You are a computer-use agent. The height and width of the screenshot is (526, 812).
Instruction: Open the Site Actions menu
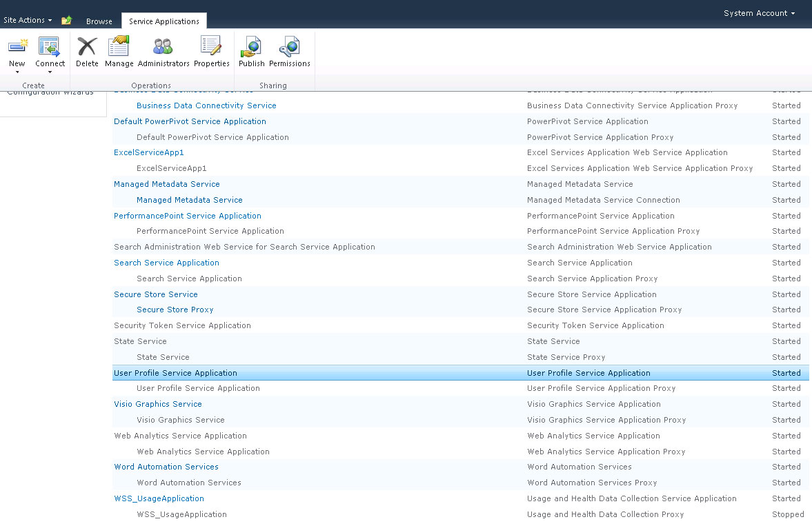point(28,20)
